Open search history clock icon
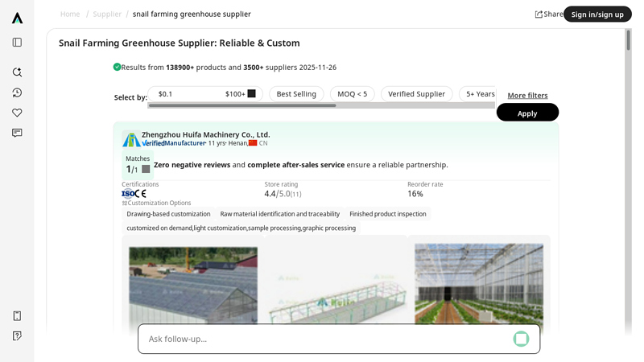 pos(17,93)
